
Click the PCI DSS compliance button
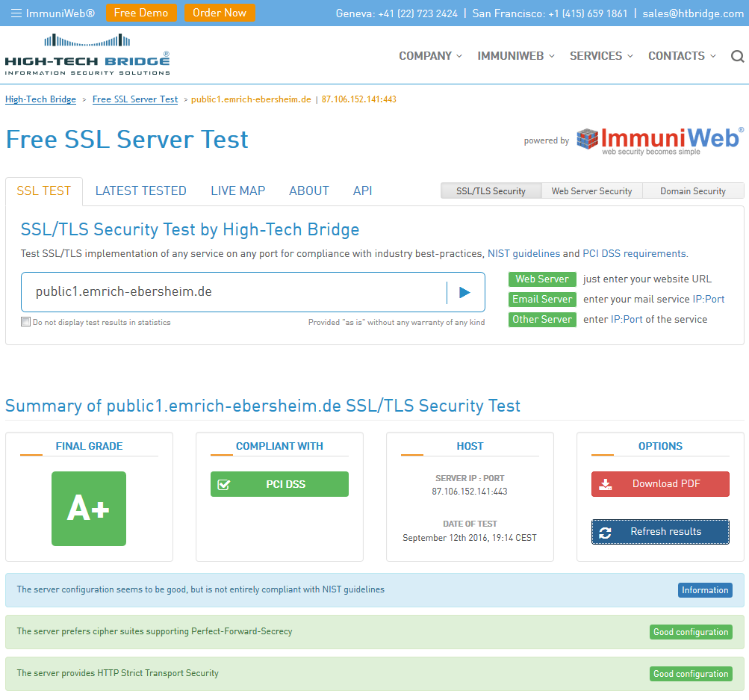pos(279,484)
